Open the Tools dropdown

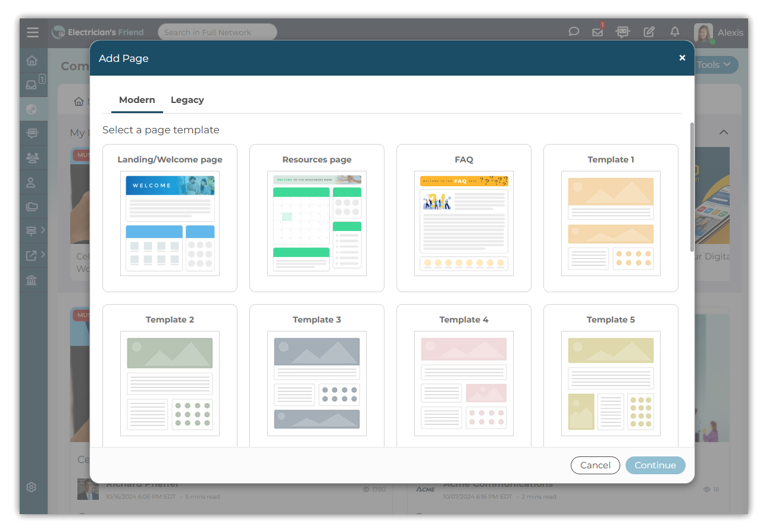pos(714,65)
